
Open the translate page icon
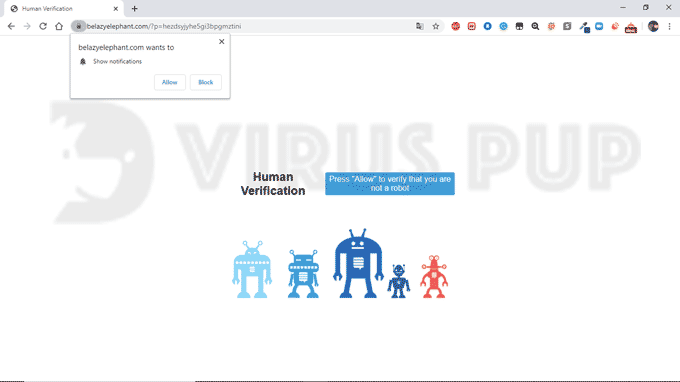coord(419,26)
